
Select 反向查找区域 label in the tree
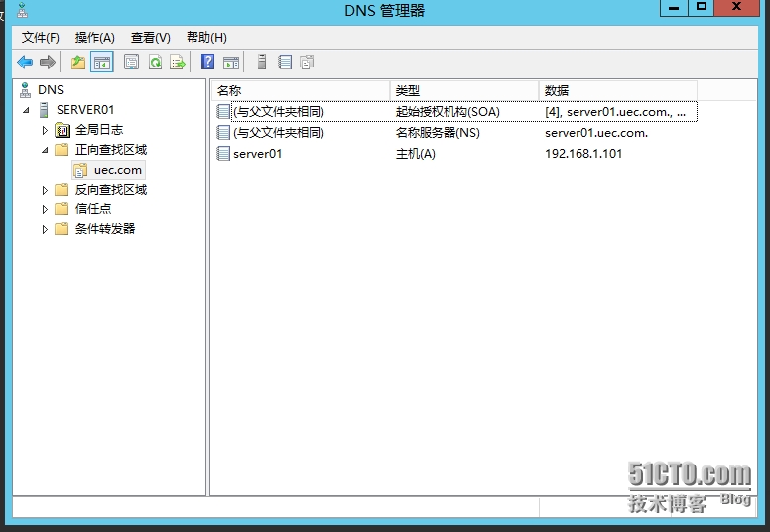111,190
